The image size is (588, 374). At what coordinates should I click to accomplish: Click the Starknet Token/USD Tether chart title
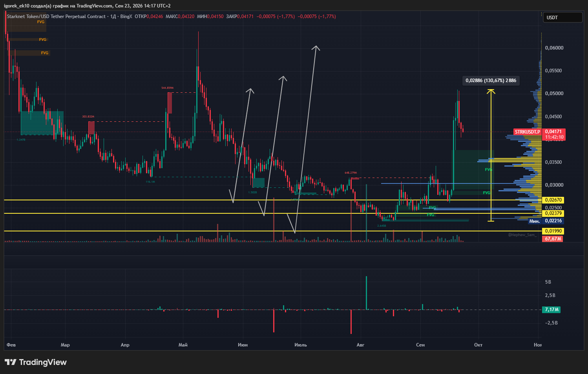click(56, 16)
